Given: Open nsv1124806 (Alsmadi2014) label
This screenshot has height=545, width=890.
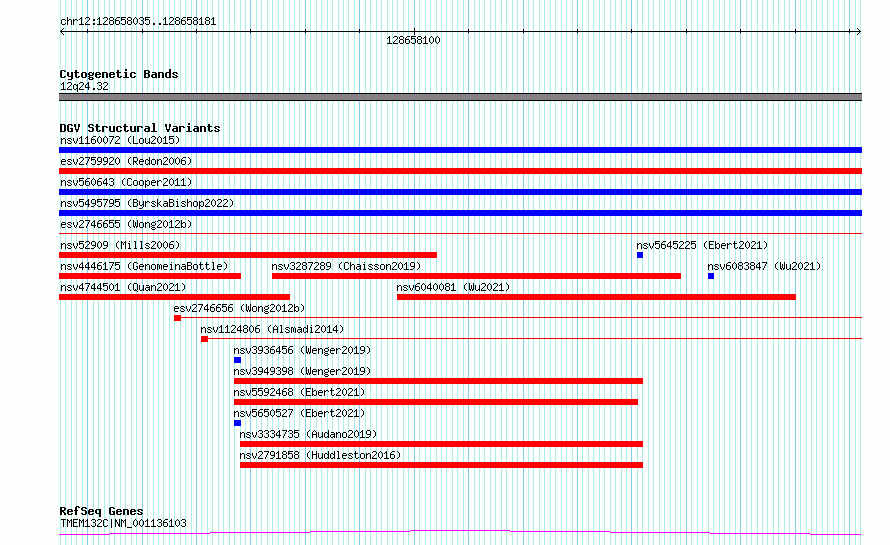Looking at the screenshot, I should click(272, 329).
